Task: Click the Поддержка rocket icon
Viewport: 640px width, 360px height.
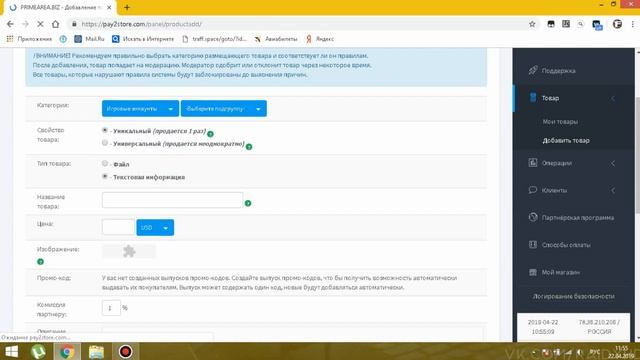Action: (533, 70)
